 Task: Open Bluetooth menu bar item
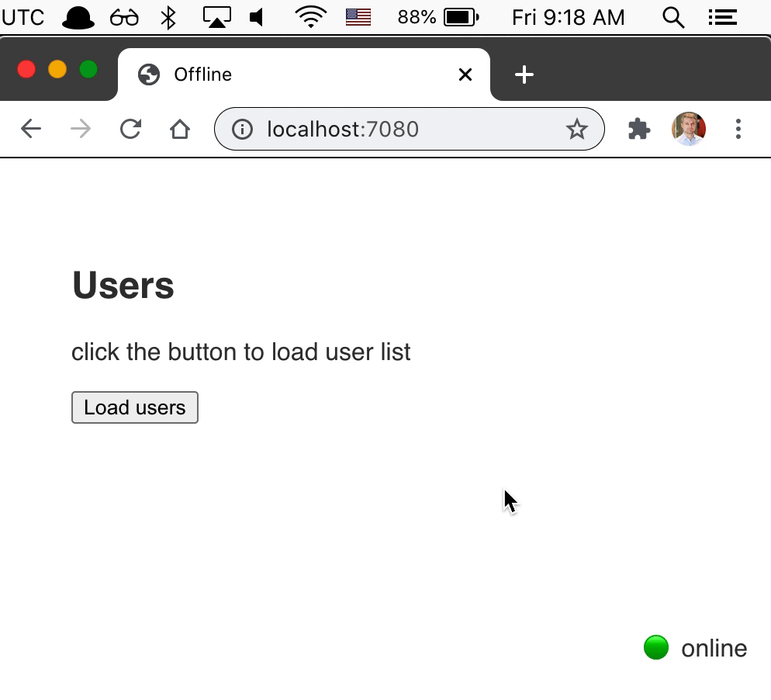[x=168, y=17]
